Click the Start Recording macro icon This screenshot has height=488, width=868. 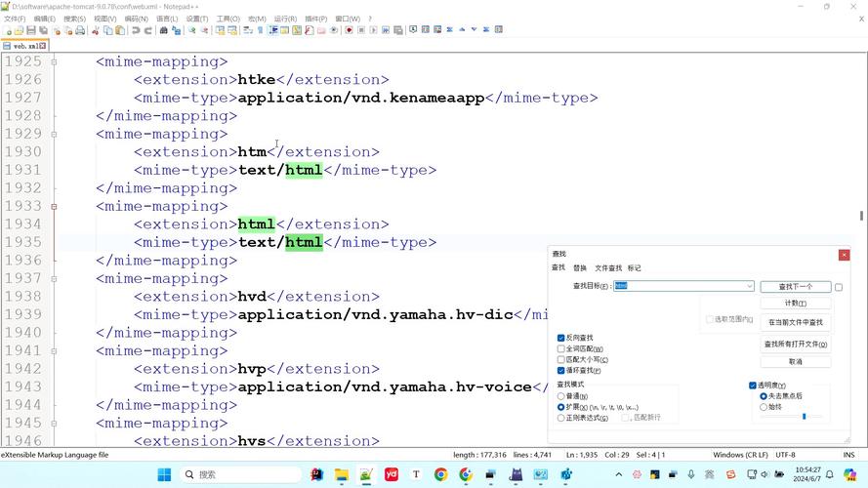(350, 30)
